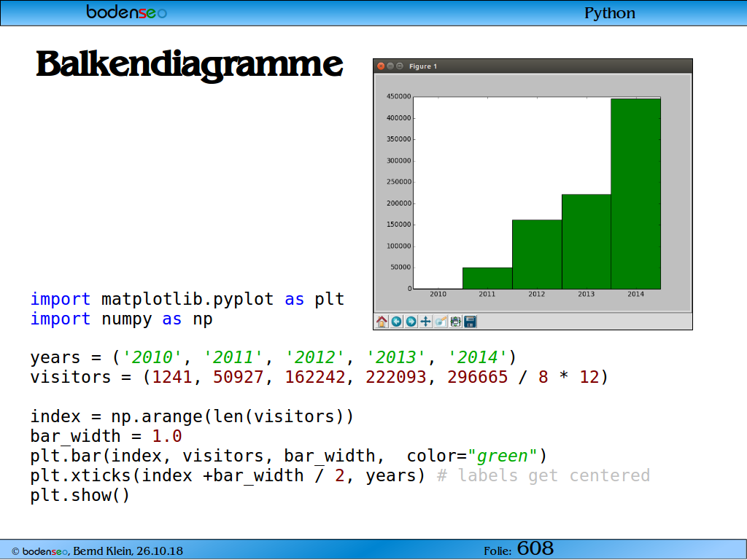Click the plt.bar code line
Screen dimensions: 747x560
tap(289, 456)
